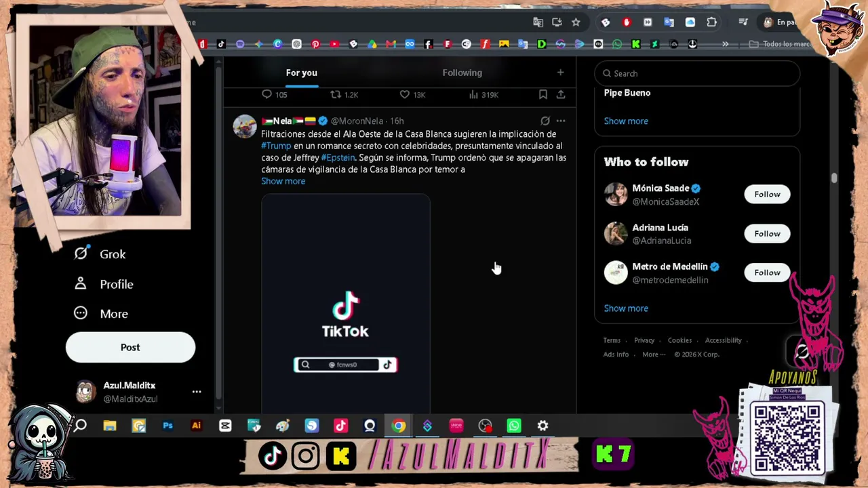
Task: Open three-dot menu on Nela's post
Action: [x=561, y=121]
